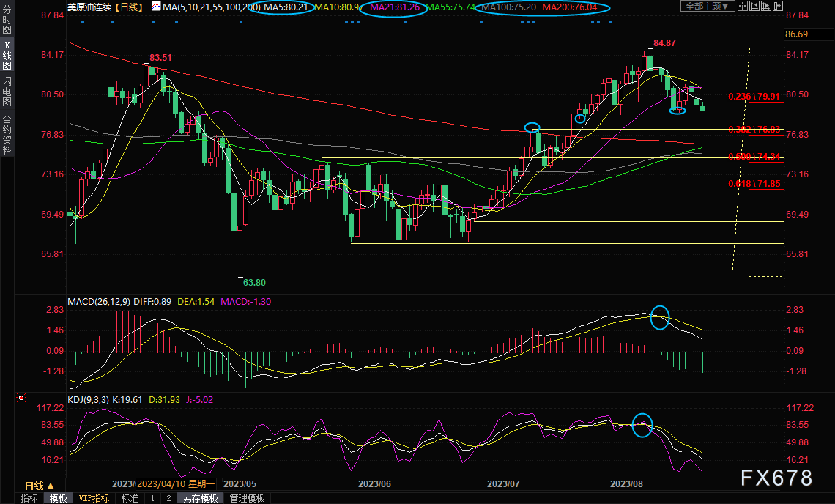Viewport: 835px width, 504px height.
Task: Open the VIP指标 tab
Action: coord(94,498)
